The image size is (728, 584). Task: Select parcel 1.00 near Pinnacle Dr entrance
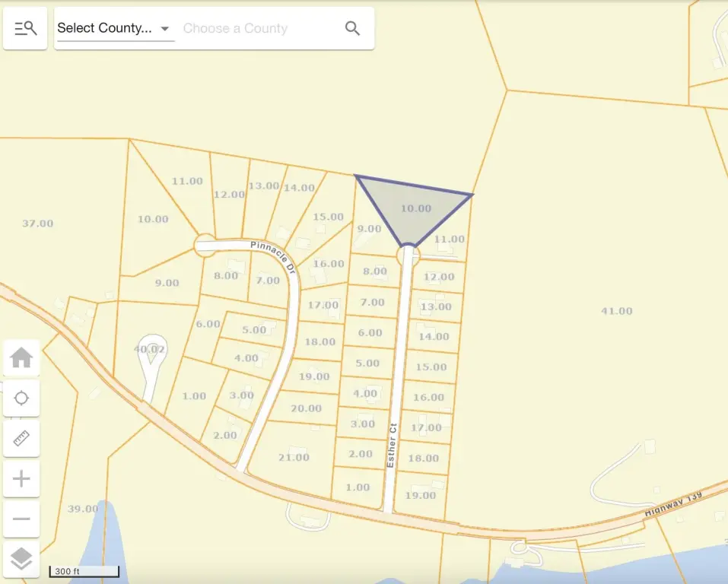click(x=194, y=396)
